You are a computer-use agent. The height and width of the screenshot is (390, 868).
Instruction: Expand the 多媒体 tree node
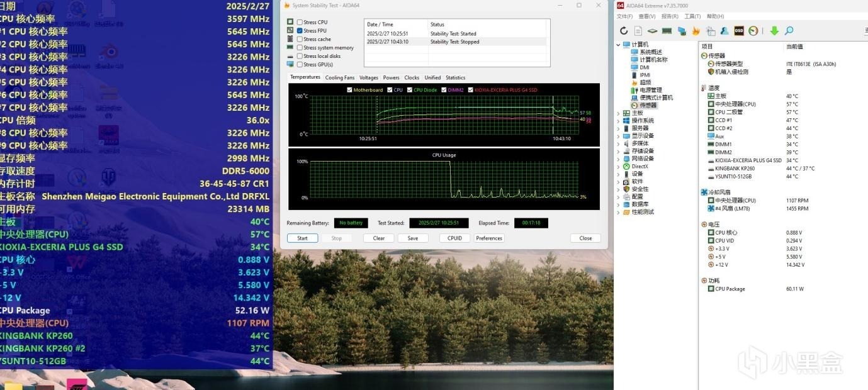click(618, 143)
